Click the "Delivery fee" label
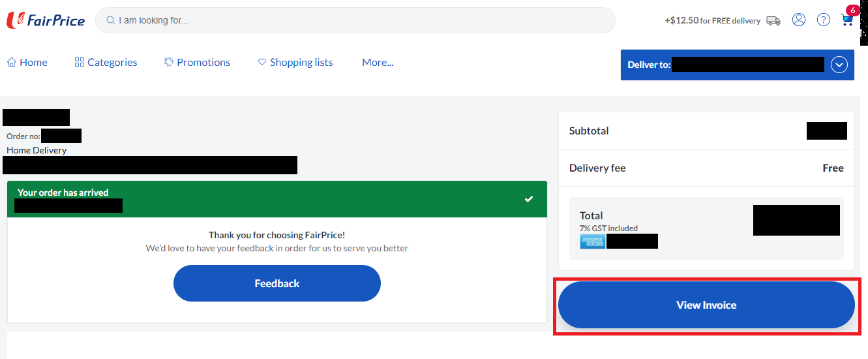The height and width of the screenshot is (359, 868). (597, 168)
